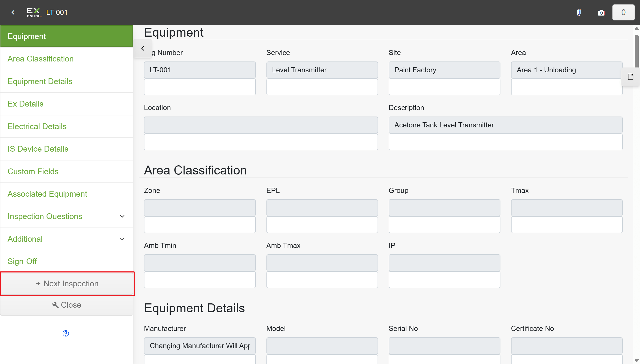Image resolution: width=640 pixels, height=364 pixels.
Task: Jump to Ex Details section
Action: [67, 104]
